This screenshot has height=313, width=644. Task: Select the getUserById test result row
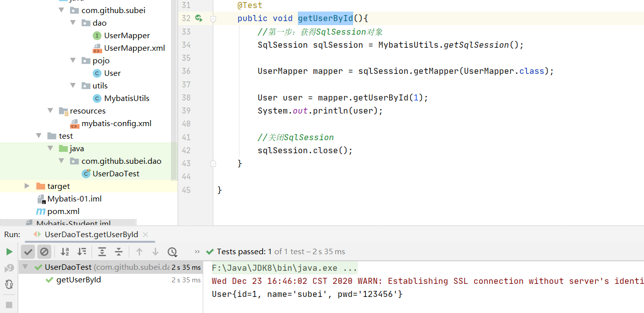[x=78, y=280]
